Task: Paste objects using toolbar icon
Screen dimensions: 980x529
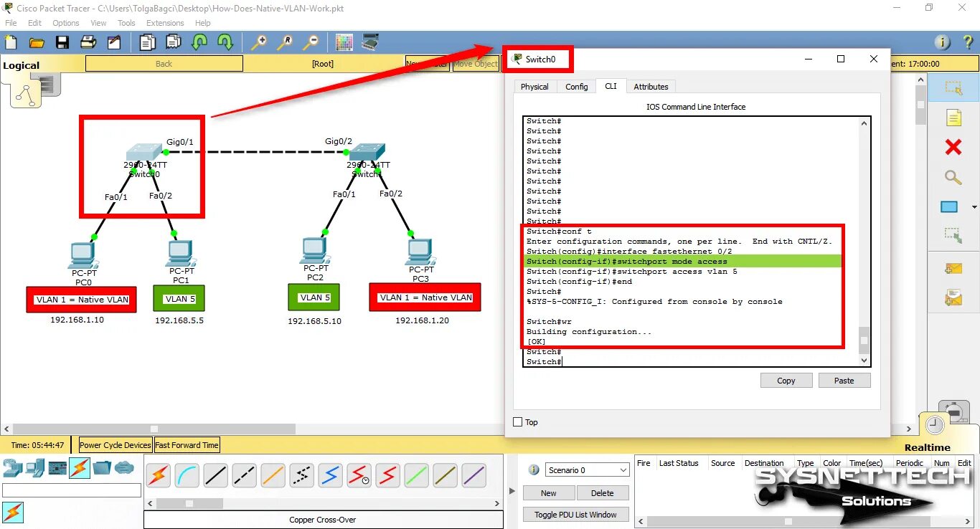Action: [173, 42]
